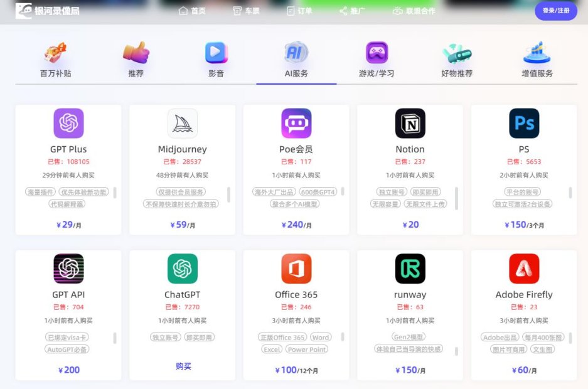Click the 独立可激活2台设备 tag

click(x=522, y=204)
